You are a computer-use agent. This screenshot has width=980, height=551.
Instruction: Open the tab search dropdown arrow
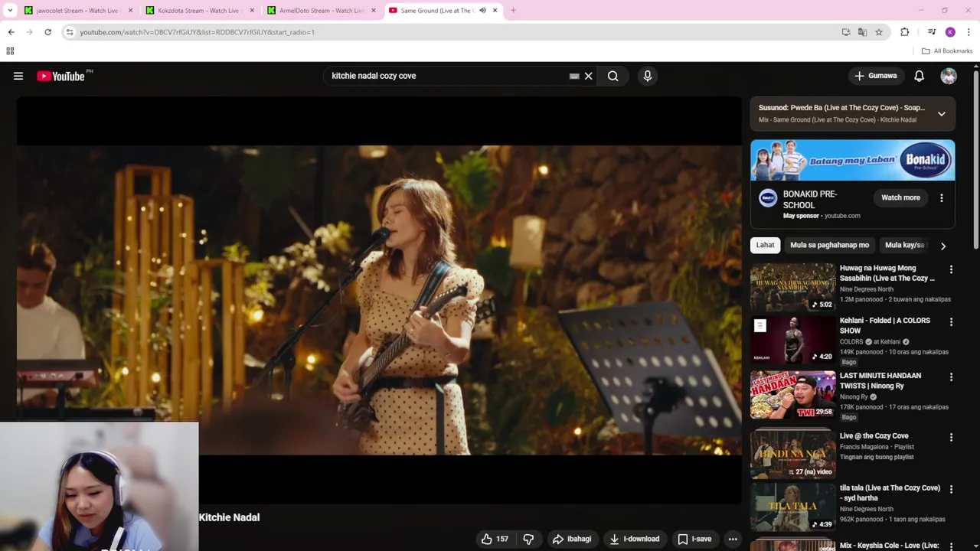pos(10,10)
